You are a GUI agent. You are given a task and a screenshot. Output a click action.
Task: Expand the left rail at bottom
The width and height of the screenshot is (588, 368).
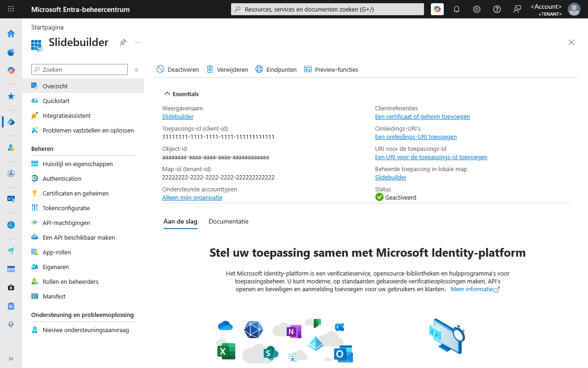tap(11, 359)
